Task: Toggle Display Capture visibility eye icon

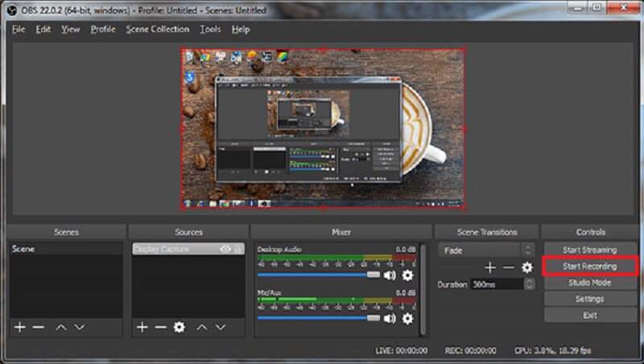Action: click(225, 249)
